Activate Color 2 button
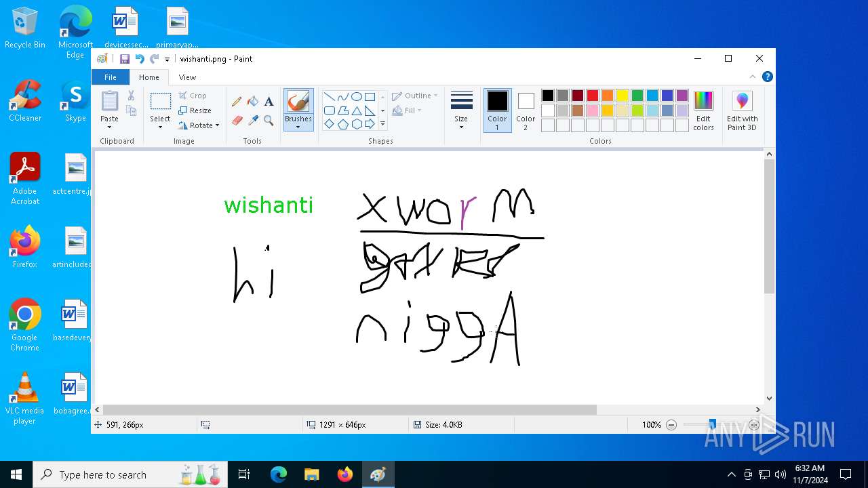This screenshot has height=488, width=868. tap(526, 110)
